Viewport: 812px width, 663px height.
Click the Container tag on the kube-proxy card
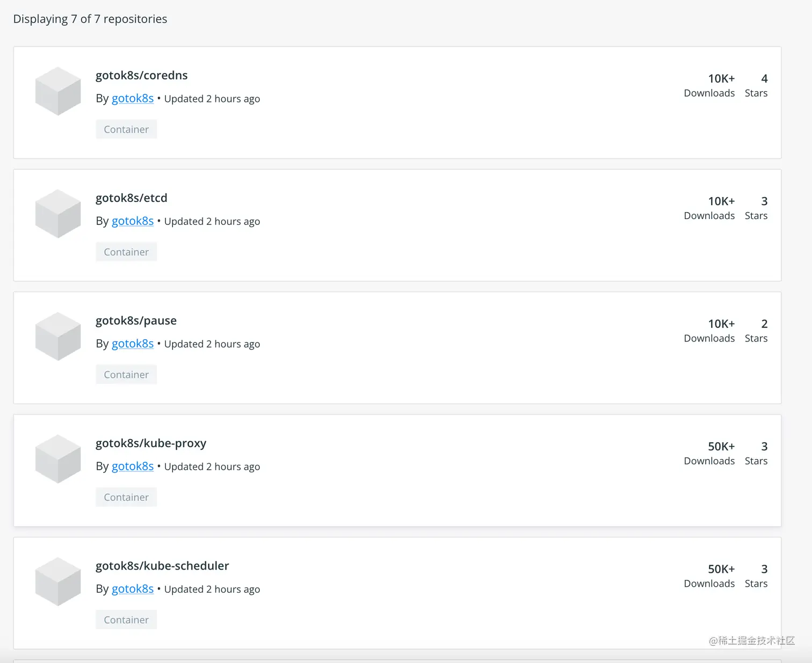click(x=126, y=497)
